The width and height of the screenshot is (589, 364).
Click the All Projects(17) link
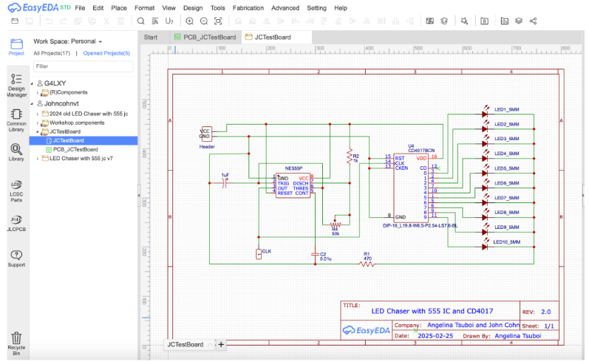[x=52, y=53]
